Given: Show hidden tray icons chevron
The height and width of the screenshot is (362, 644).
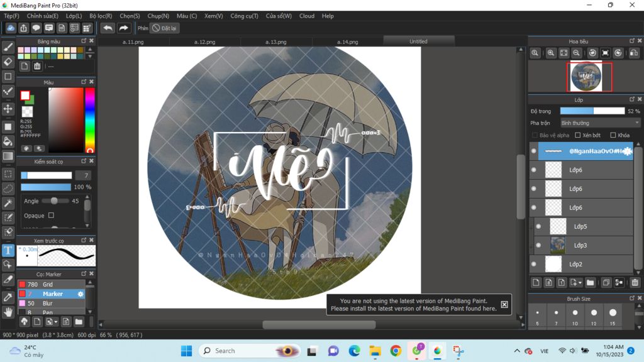Looking at the screenshot, I should pos(517,351).
